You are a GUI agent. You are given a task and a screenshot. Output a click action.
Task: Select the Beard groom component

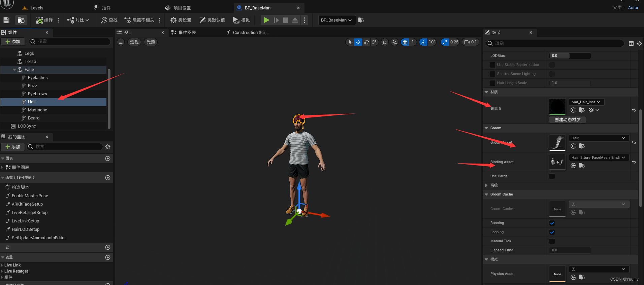[34, 118]
